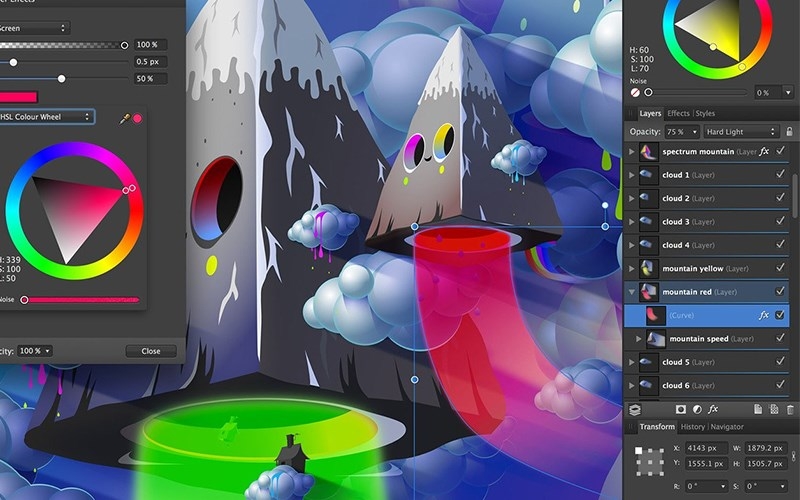Toggle the width-height aspect ratio link
800x500 pixels.
[x=794, y=456]
